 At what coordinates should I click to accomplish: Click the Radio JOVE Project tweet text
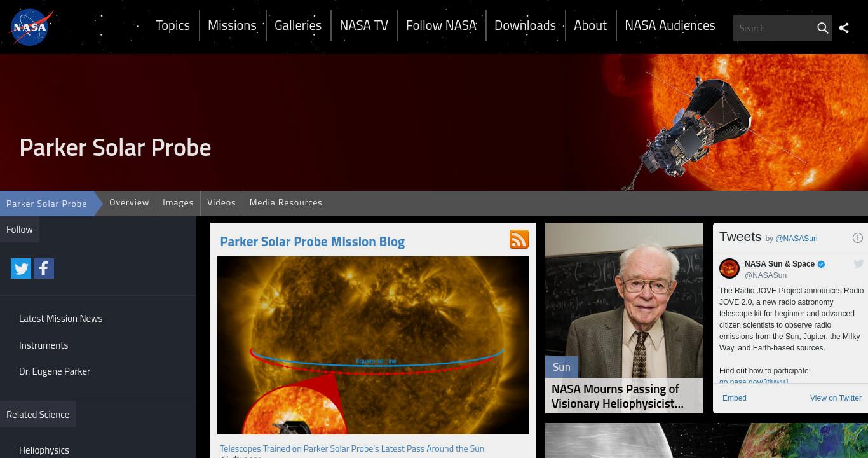(x=791, y=319)
